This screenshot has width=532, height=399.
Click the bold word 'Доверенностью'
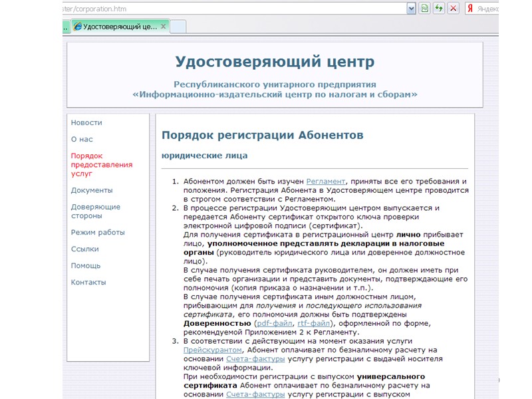(217, 323)
